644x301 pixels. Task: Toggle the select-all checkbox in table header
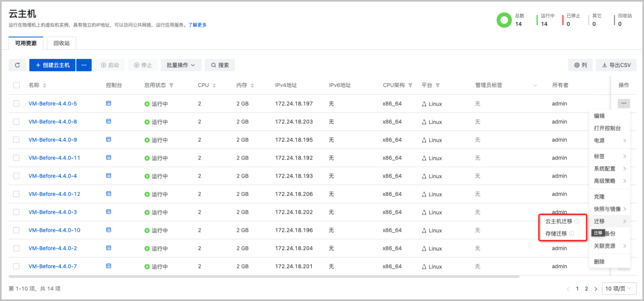point(17,85)
